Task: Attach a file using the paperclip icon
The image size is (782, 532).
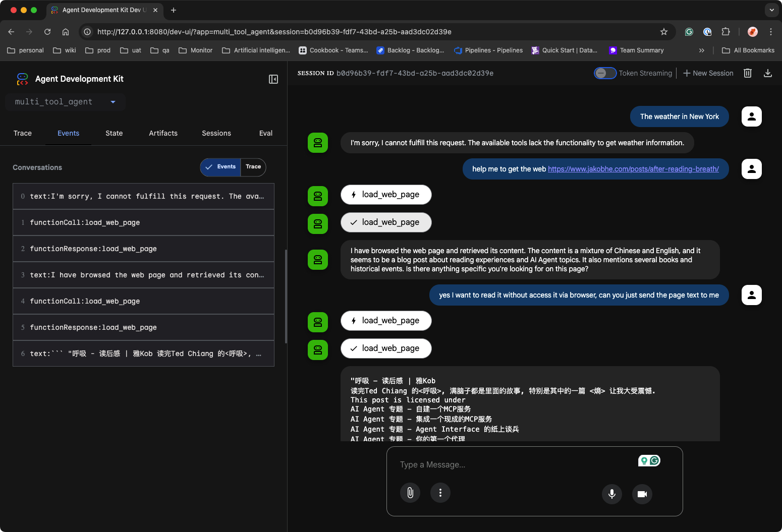Action: point(410,493)
